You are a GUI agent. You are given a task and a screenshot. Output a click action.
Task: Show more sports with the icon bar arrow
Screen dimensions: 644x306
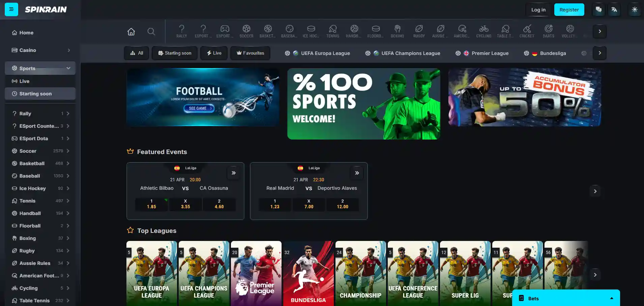click(599, 31)
